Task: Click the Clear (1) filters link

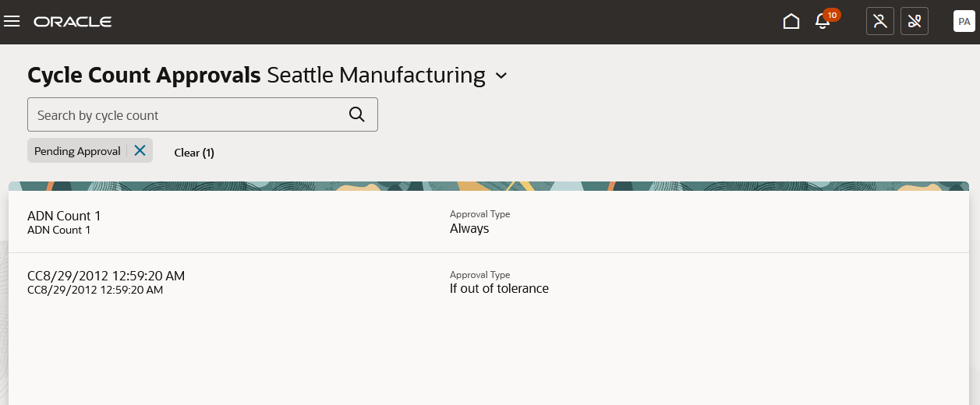Action: (x=194, y=153)
